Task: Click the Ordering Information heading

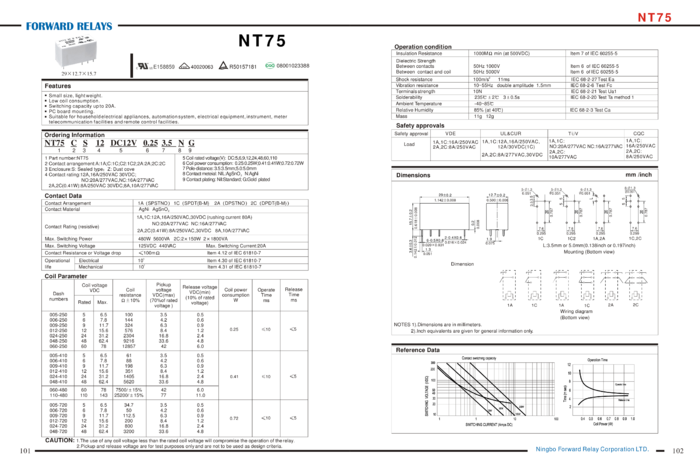Action: point(75,135)
